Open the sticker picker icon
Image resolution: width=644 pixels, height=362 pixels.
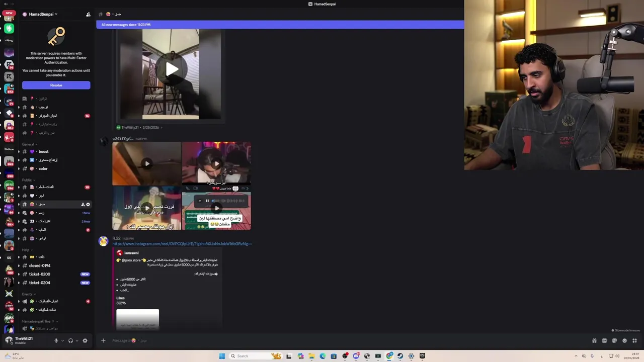point(614,340)
